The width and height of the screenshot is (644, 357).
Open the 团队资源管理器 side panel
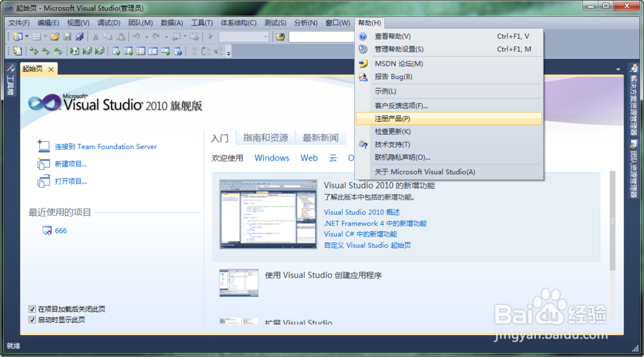pos(633,169)
